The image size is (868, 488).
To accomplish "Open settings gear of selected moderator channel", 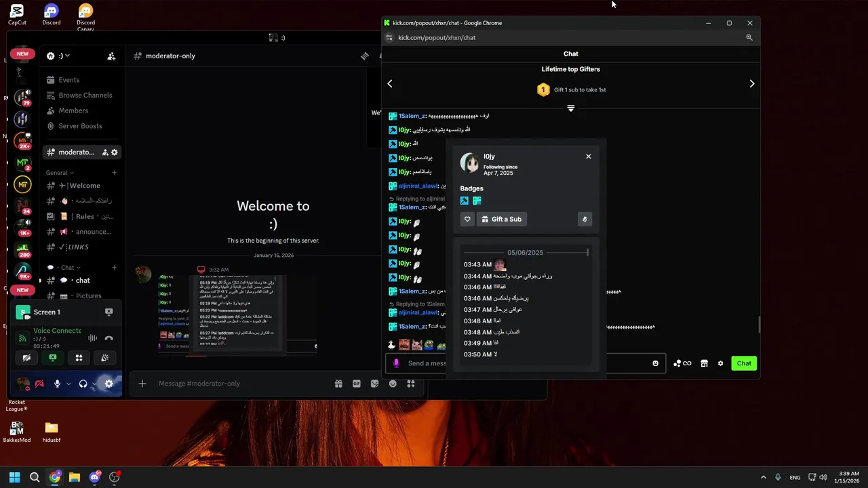I will (115, 152).
